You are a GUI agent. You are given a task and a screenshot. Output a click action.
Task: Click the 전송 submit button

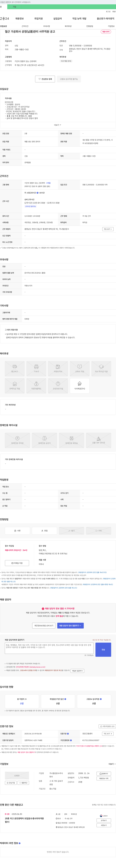click(x=103, y=650)
